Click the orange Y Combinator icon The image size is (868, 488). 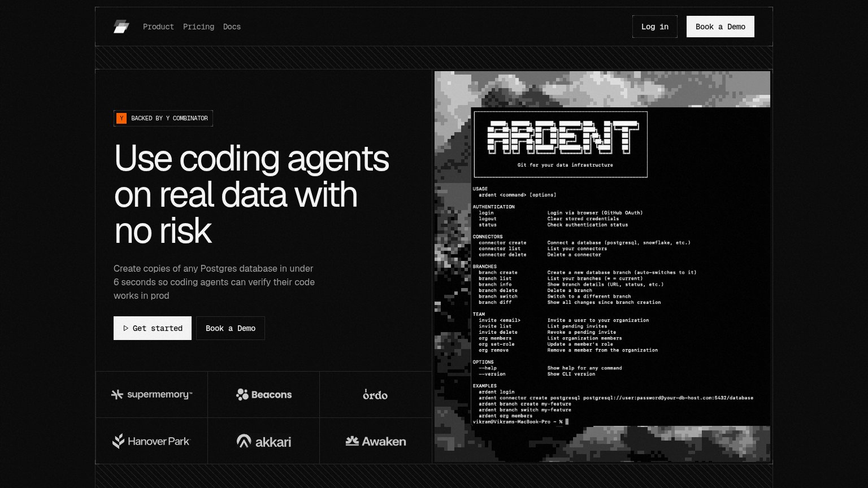(121, 118)
